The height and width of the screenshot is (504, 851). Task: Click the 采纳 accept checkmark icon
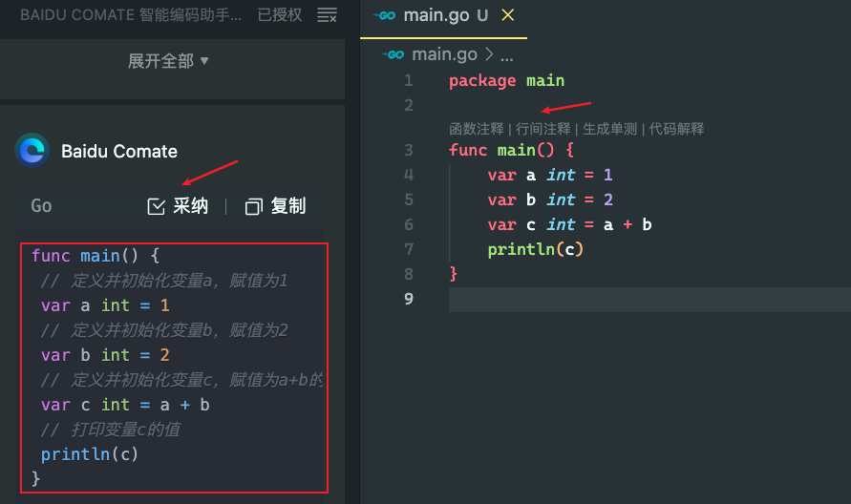[157, 207]
